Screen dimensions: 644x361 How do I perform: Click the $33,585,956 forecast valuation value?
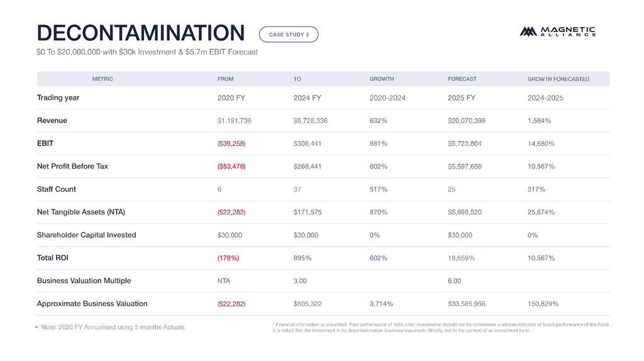tap(466, 304)
